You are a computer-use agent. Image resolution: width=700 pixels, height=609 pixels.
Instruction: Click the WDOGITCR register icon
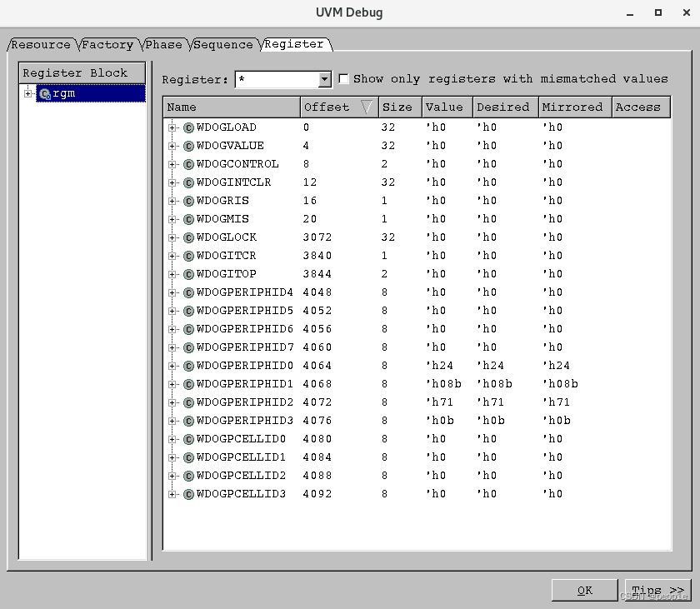coord(188,256)
